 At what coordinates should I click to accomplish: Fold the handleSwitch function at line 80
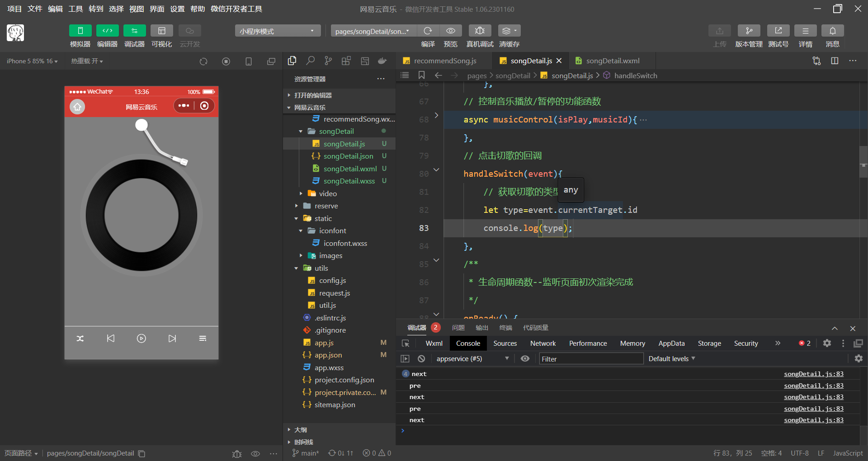click(436, 170)
